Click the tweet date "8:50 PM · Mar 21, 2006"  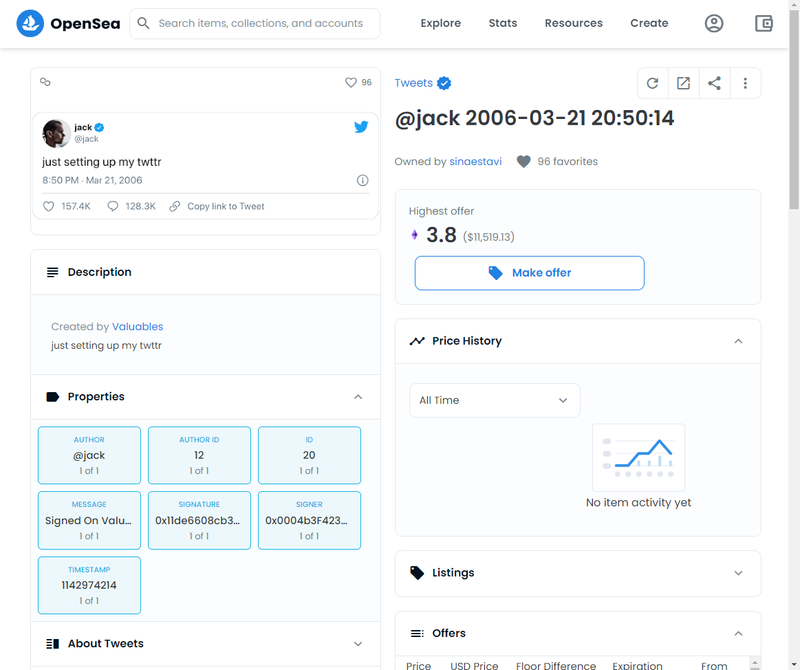coord(92,180)
